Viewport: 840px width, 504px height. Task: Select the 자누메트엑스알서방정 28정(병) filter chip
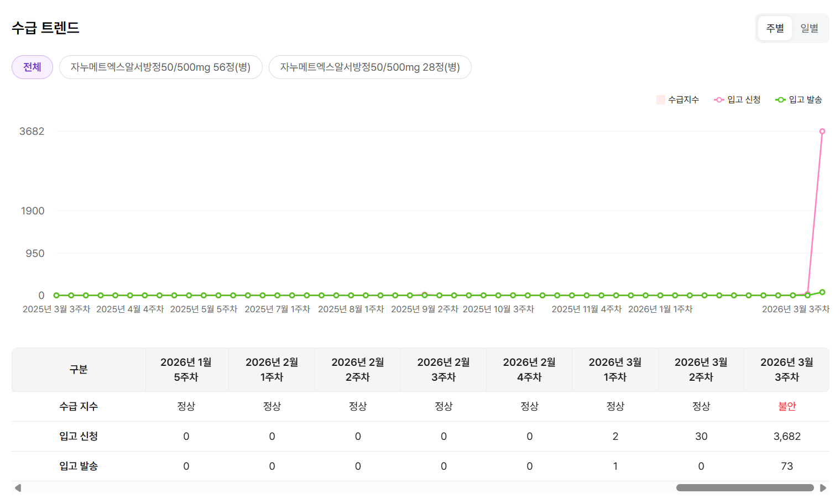click(x=370, y=67)
